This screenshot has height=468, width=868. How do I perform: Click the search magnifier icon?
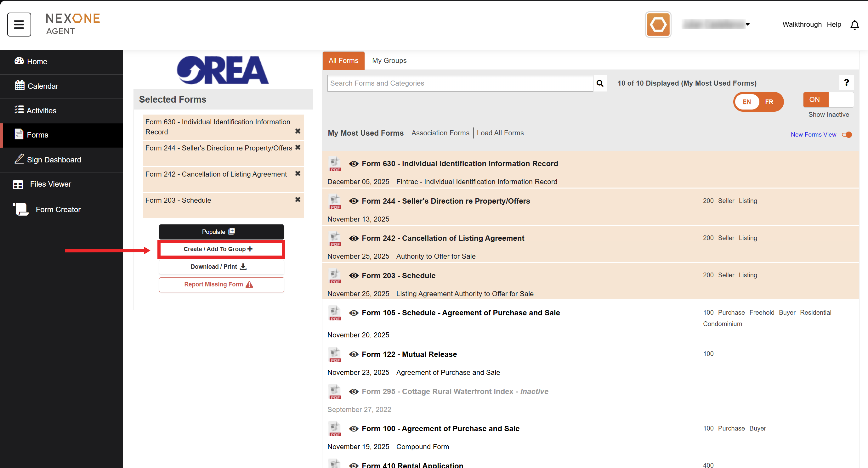(x=599, y=83)
